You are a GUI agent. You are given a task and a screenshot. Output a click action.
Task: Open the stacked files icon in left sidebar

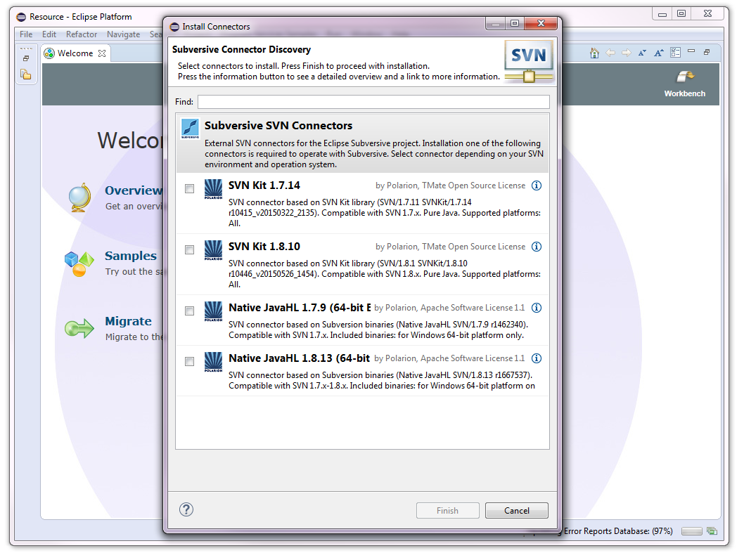tap(25, 74)
